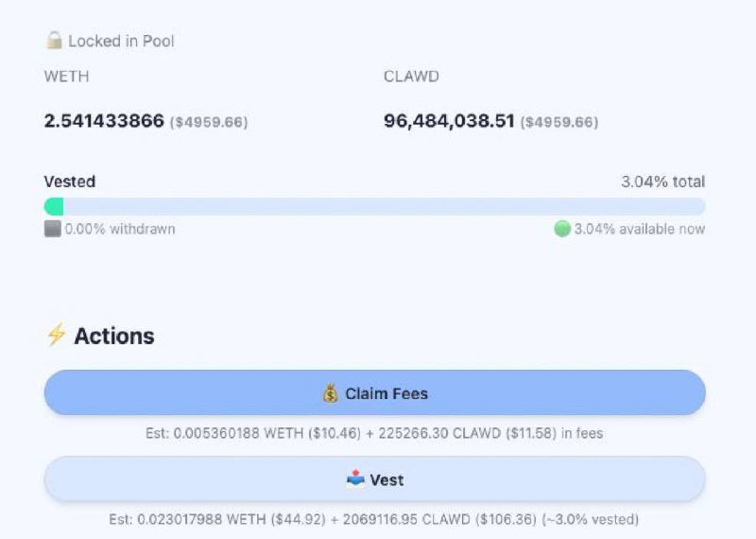Click the gray square withdrawn legend icon
The image size is (756, 539).
pyautogui.click(x=53, y=229)
